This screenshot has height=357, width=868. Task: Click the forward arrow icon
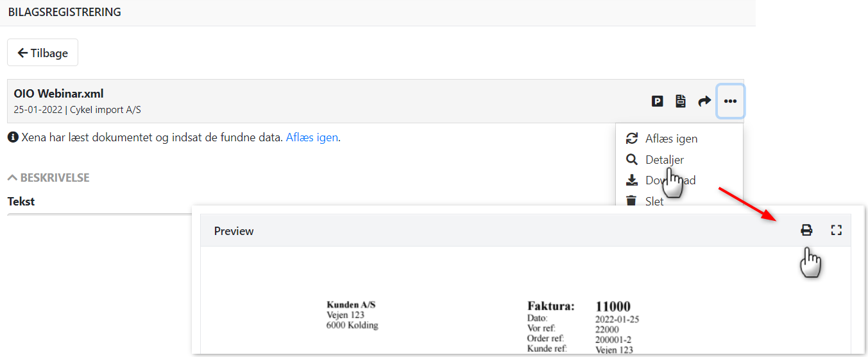pos(704,101)
